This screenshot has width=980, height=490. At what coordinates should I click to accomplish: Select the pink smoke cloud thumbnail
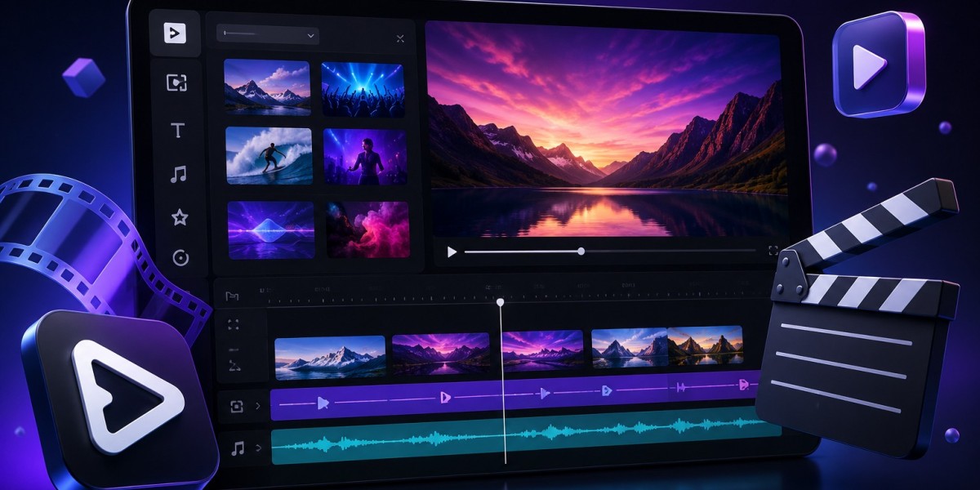point(367,229)
